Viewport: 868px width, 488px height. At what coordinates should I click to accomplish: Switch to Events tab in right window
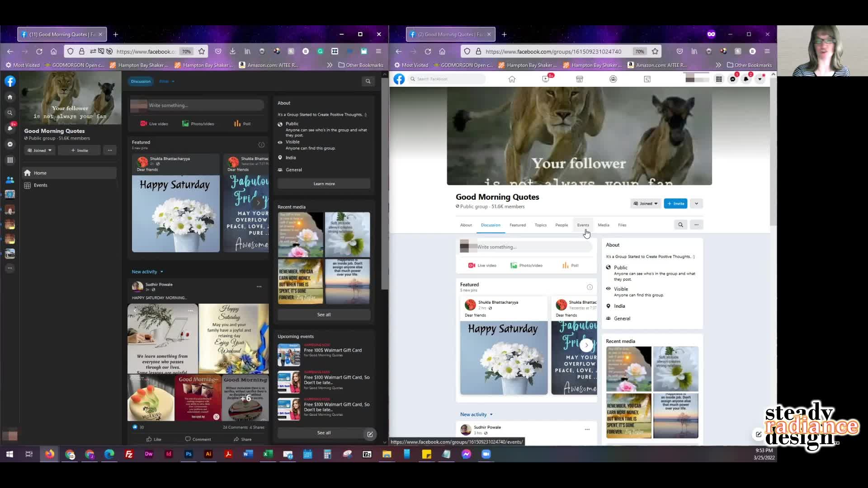583,225
